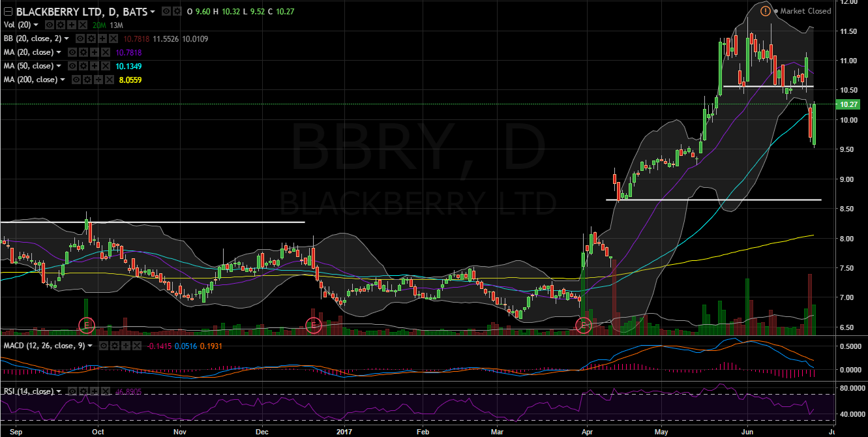
Task: Open MACD indicator settings gear
Action: (115, 346)
